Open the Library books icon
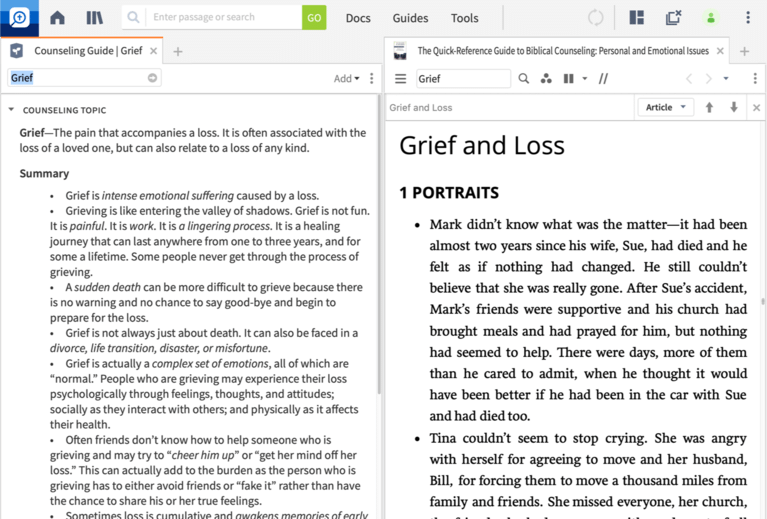 (94, 18)
